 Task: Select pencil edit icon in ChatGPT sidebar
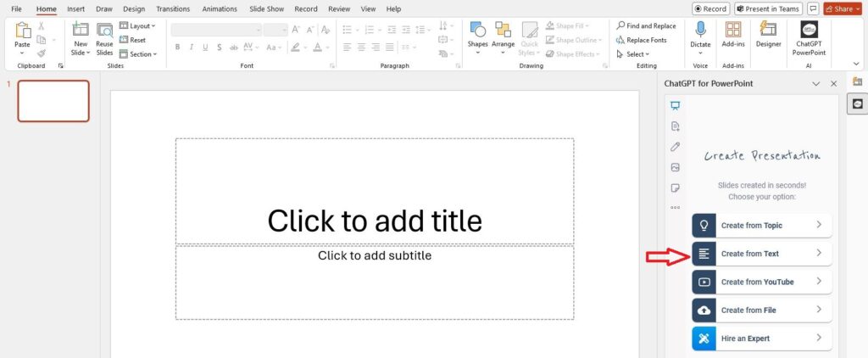(675, 147)
